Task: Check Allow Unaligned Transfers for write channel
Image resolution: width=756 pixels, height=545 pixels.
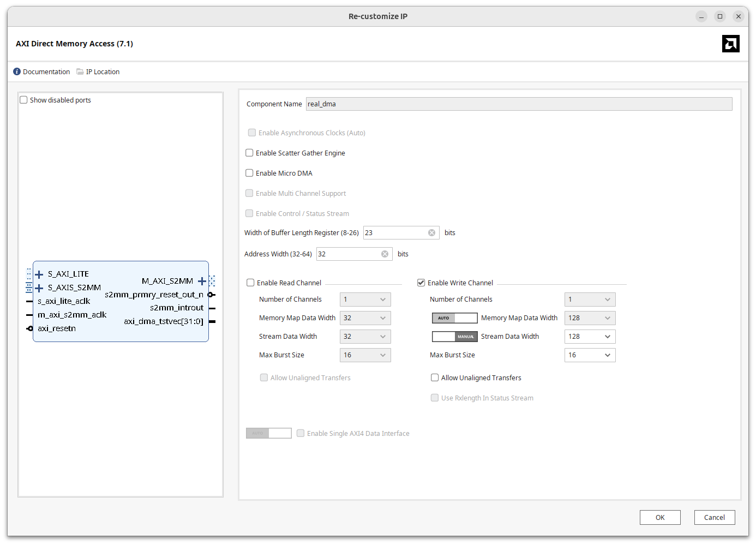Action: tap(435, 378)
